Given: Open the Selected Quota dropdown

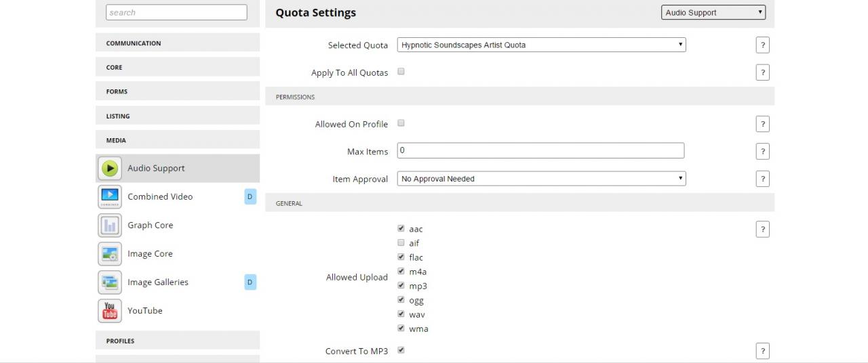Looking at the screenshot, I should (541, 45).
